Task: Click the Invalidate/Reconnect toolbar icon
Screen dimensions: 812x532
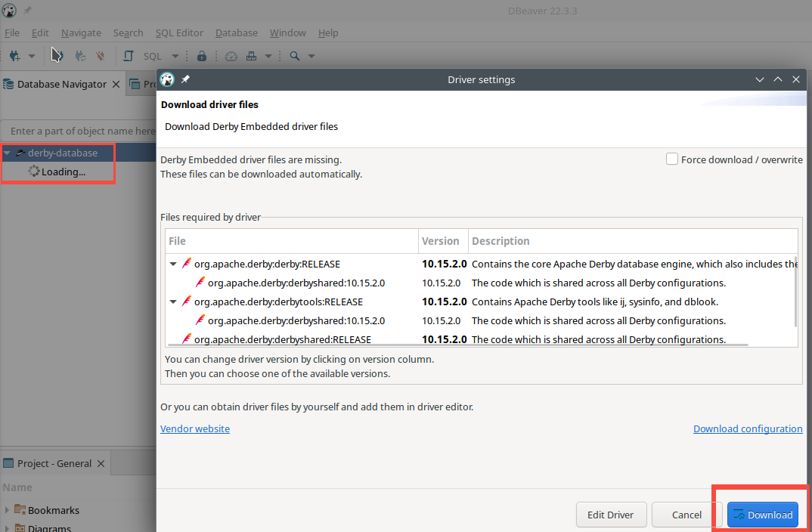Action: pos(80,56)
